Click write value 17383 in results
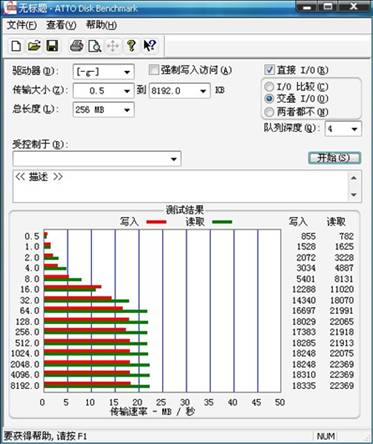 click(304, 332)
